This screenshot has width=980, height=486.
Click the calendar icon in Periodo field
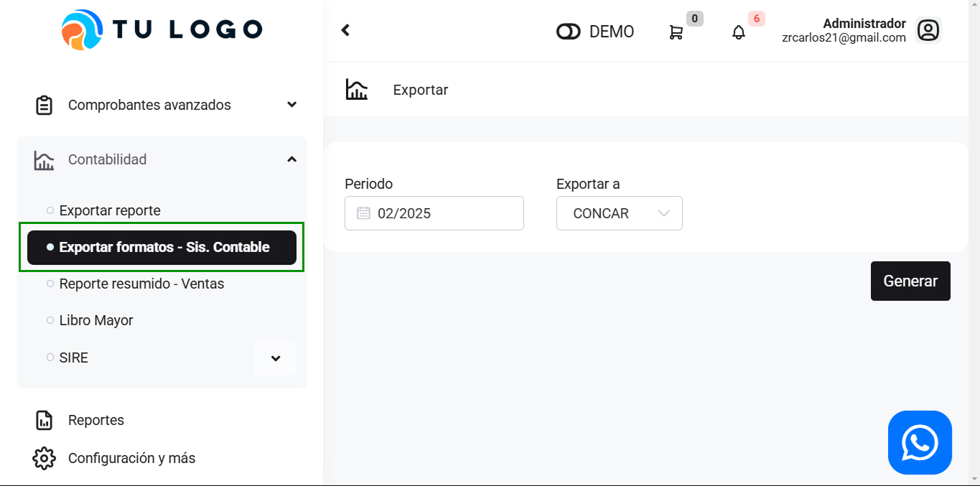(363, 213)
